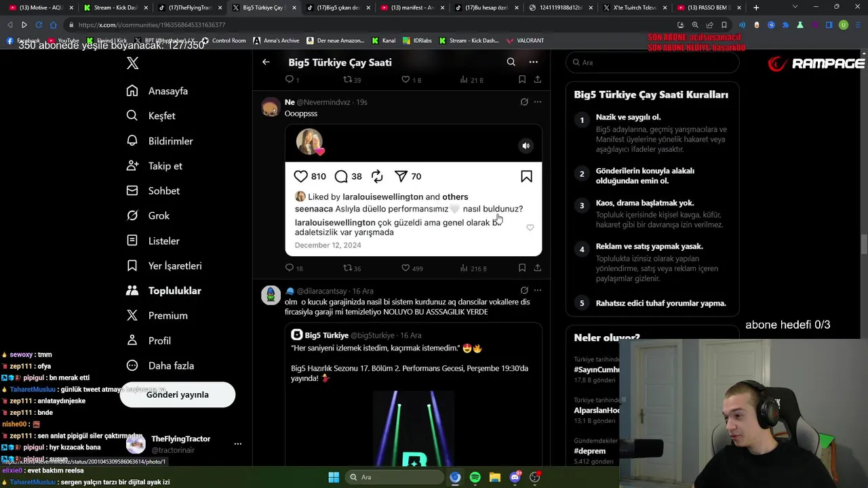Open Grok explain icon on Ne post

(x=524, y=102)
